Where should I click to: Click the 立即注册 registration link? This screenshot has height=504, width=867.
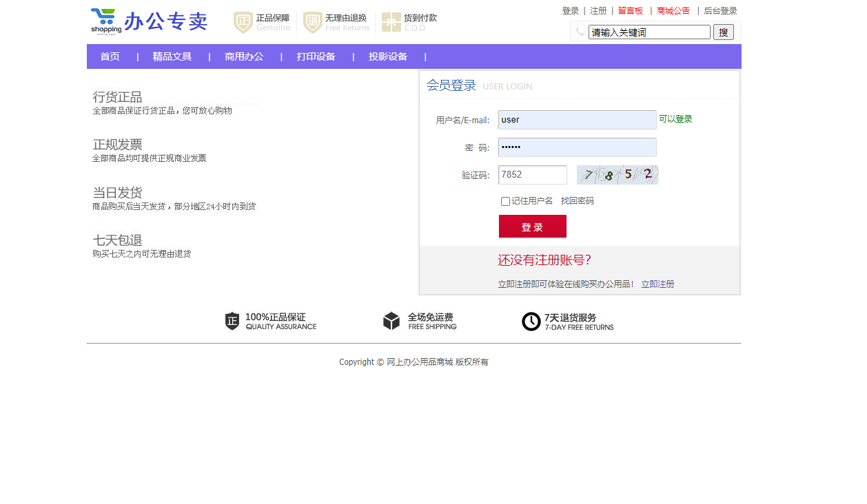coord(657,284)
